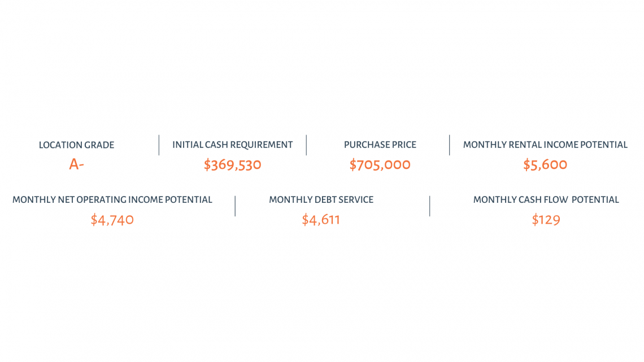Select the $705,000 purchase price value

coord(380,164)
